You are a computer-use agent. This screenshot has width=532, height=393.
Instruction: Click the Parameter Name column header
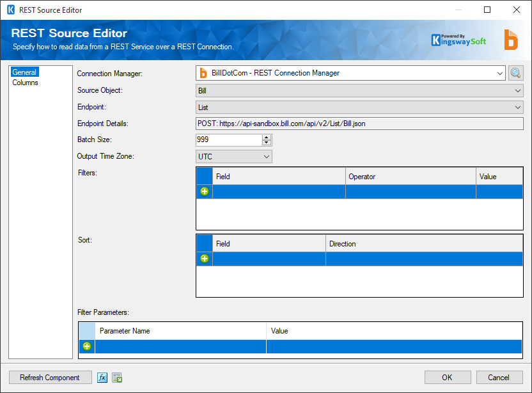tap(180, 331)
